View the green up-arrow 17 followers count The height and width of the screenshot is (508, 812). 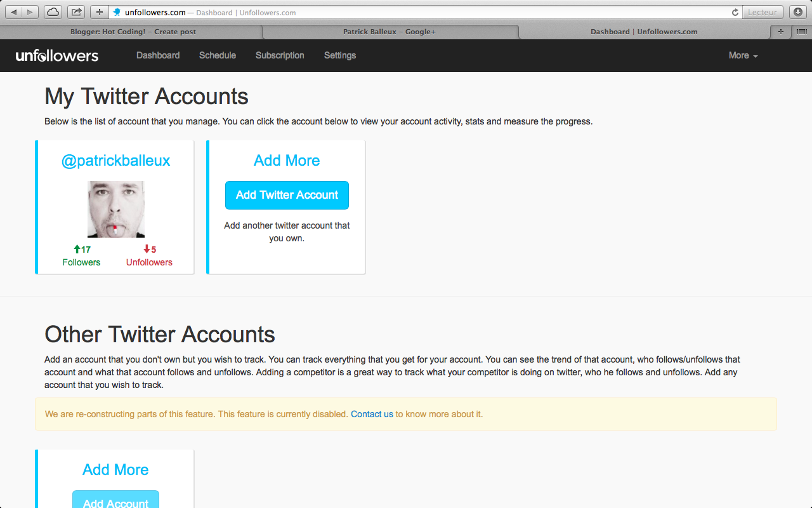pos(82,250)
